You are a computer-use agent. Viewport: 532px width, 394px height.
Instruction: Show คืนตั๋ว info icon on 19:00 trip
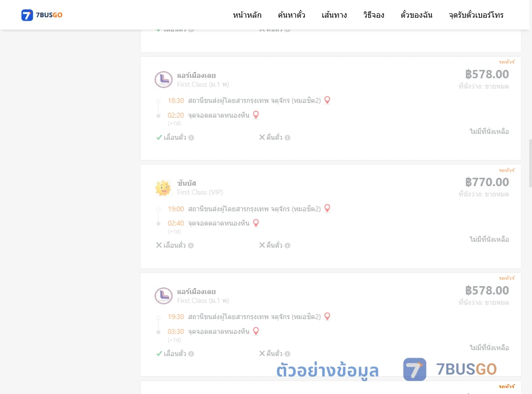click(287, 245)
